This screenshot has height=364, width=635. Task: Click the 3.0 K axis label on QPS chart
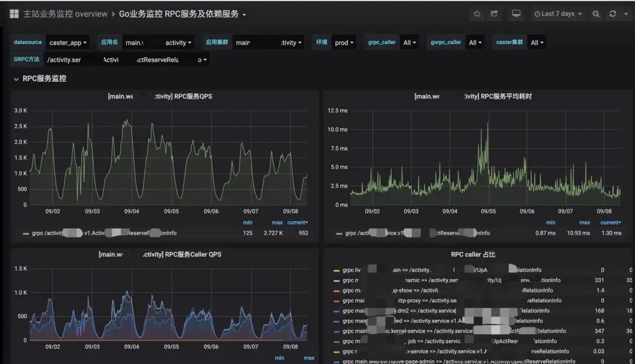coord(21,111)
